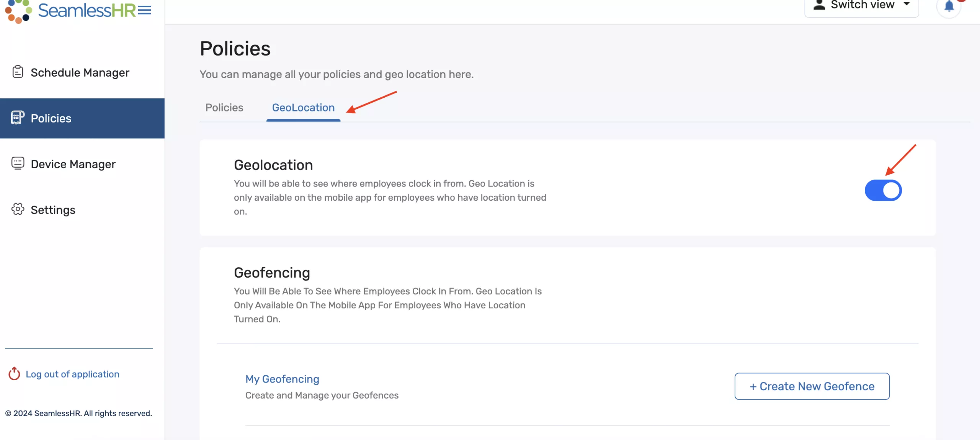Viewport: 980px width, 440px height.
Task: Disable the Geolocation toggle switch
Action: pyautogui.click(x=883, y=190)
